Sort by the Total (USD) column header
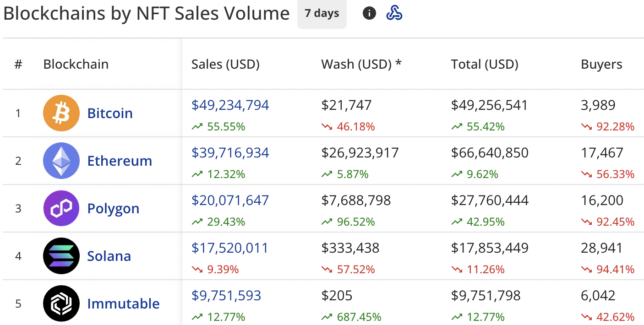The height and width of the screenshot is (325, 644). tap(485, 65)
